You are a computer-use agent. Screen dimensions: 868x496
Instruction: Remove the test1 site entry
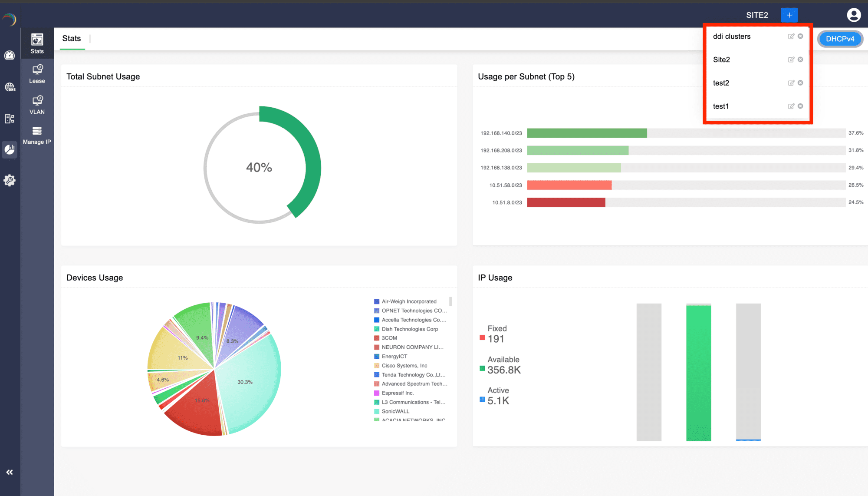tap(801, 106)
